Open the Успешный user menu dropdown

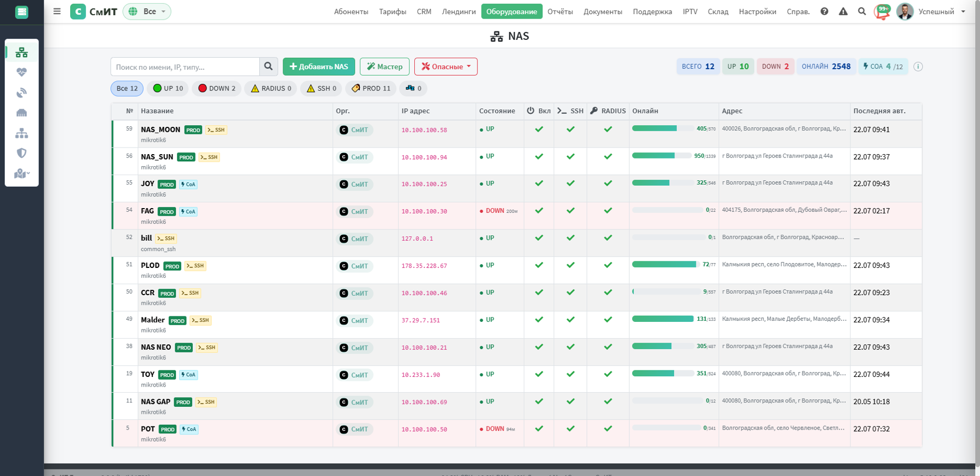coord(942,11)
